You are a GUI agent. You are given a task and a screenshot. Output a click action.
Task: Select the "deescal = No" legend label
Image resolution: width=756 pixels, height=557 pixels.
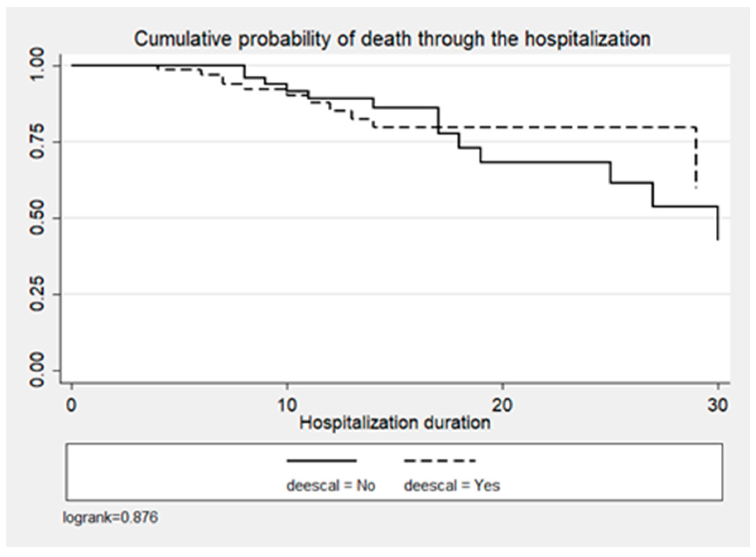tap(331, 485)
